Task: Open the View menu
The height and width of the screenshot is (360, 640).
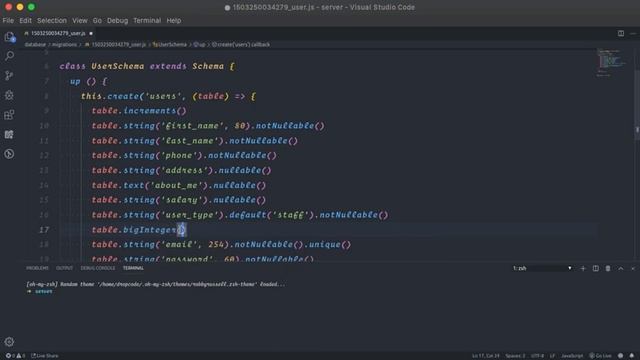Action: coord(80,20)
